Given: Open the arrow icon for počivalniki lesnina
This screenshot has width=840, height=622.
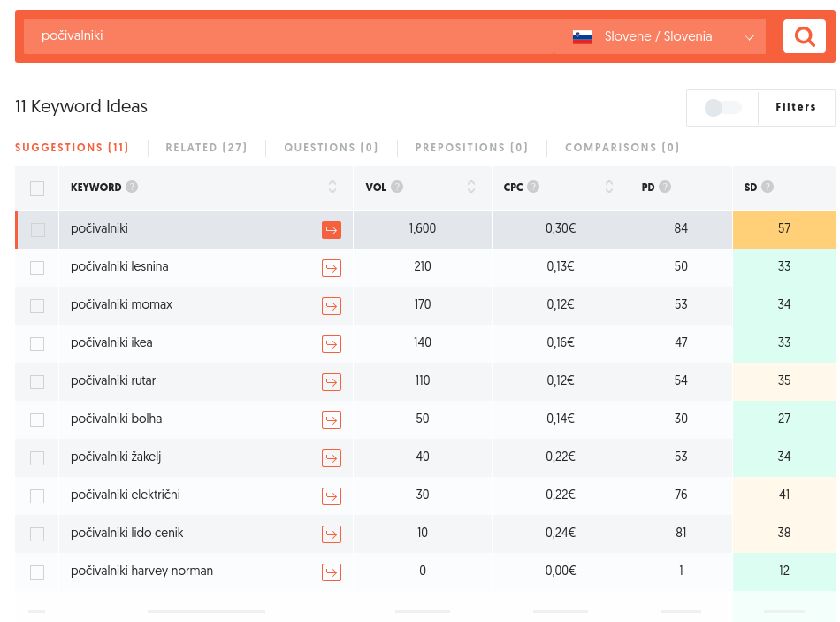Looking at the screenshot, I should coord(331,268).
